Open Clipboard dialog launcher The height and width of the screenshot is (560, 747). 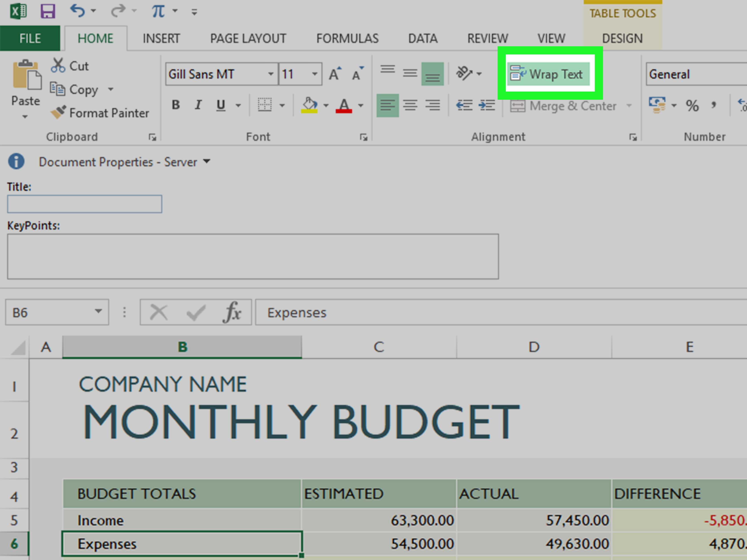point(152,137)
